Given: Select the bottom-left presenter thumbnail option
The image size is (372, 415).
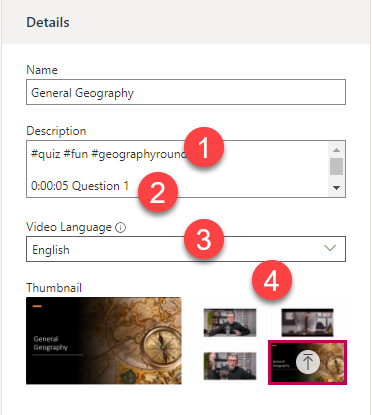Looking at the screenshot, I should 230,366.
